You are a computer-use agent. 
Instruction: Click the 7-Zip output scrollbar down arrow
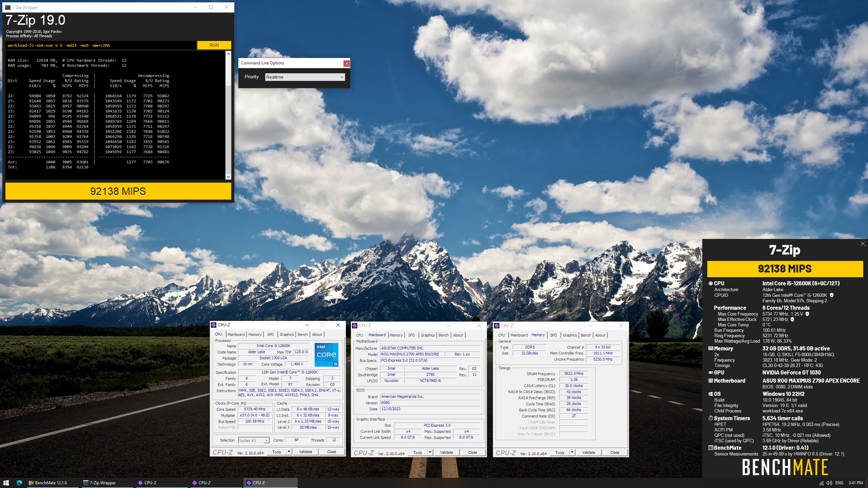228,177
